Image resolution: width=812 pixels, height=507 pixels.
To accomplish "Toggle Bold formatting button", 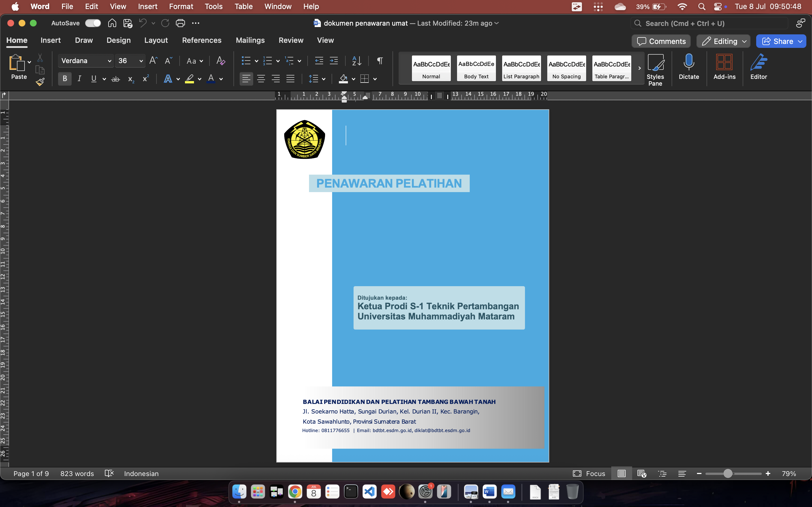I will 65,79.
